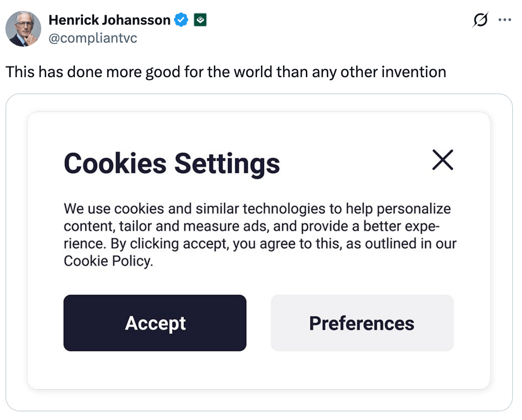
Task: Open the Grok actions icon
Action: 480,20
